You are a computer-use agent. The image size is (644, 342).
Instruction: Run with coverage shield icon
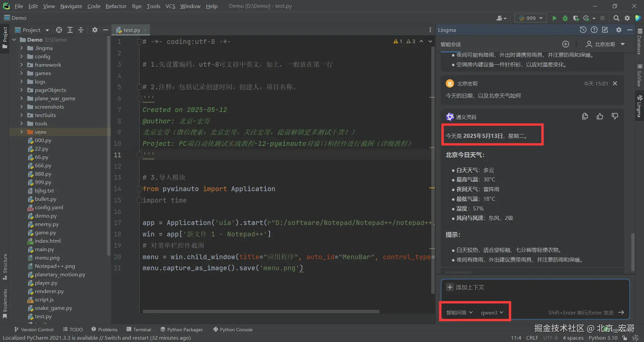pyautogui.click(x=576, y=18)
